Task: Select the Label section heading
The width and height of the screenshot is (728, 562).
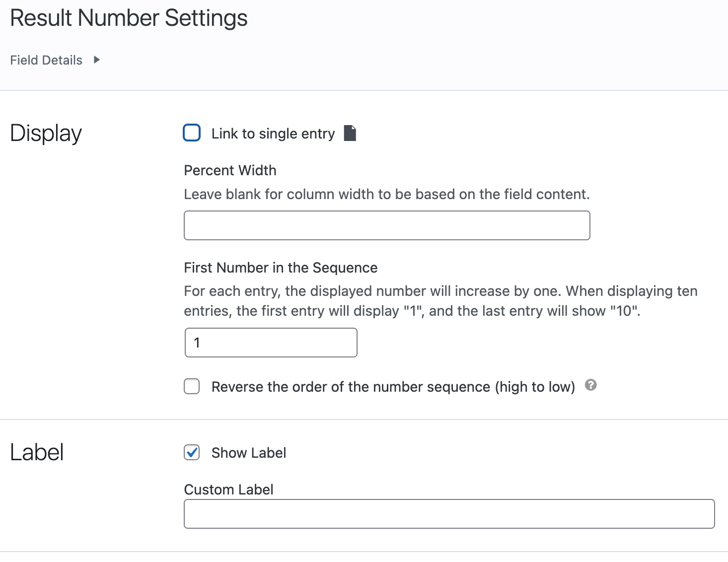Action: click(x=37, y=452)
